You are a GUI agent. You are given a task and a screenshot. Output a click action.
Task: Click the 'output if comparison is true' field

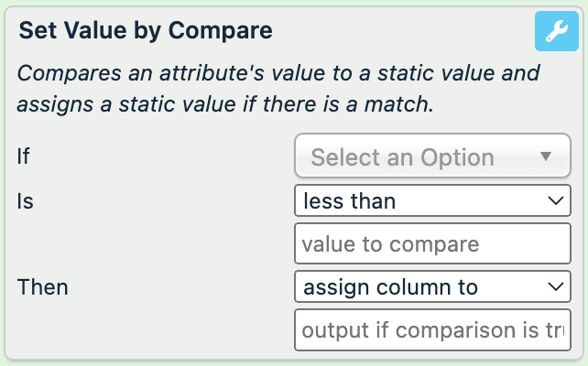(432, 329)
